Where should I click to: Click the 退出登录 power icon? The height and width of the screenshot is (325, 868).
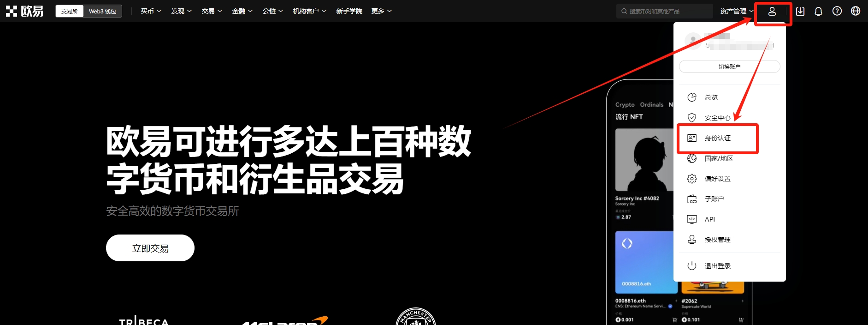(x=692, y=266)
